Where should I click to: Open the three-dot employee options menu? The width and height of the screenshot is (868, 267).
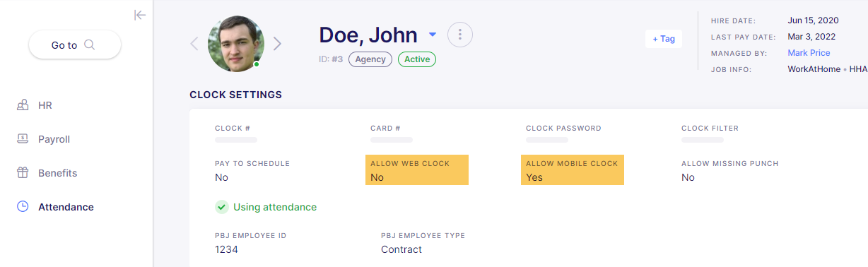(460, 34)
